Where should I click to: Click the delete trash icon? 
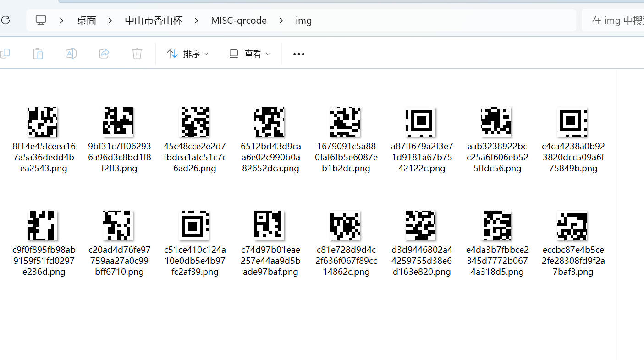coord(137,54)
